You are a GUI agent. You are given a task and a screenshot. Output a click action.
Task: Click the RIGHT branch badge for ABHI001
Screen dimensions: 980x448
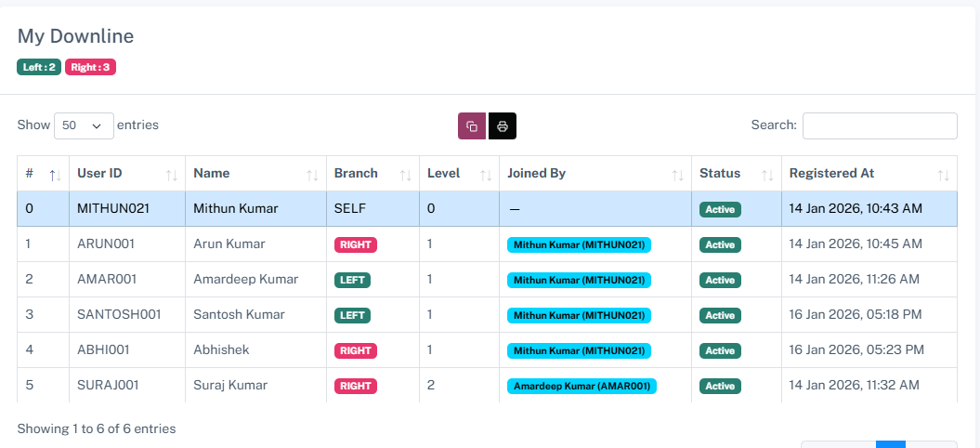point(355,350)
